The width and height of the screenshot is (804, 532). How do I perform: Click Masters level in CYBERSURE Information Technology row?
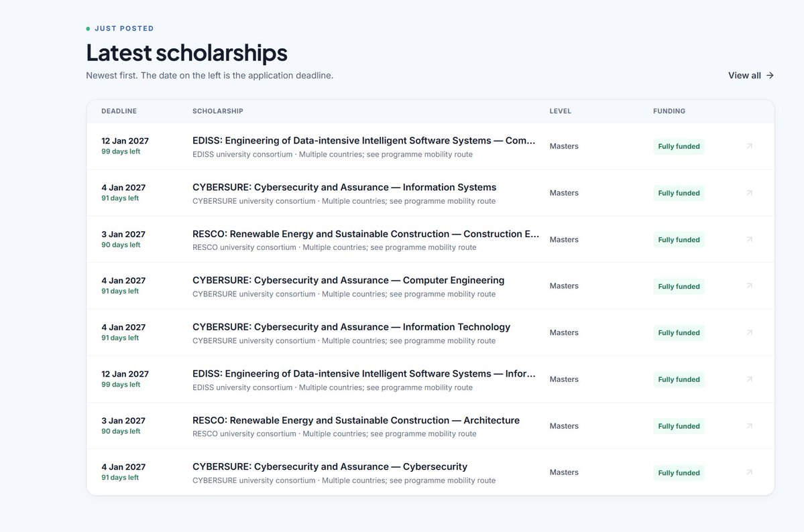coord(564,332)
